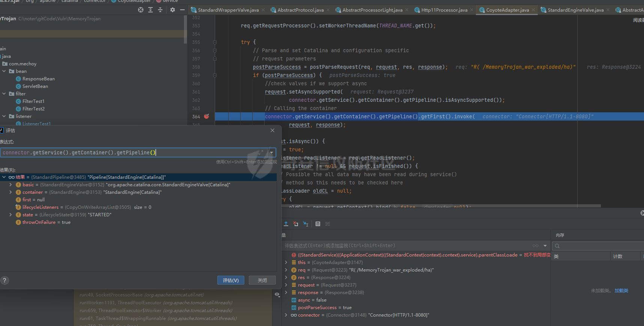The width and height of the screenshot is (644, 326).
Task: Toggle code folding at line 359 if
Action: coord(215,75)
